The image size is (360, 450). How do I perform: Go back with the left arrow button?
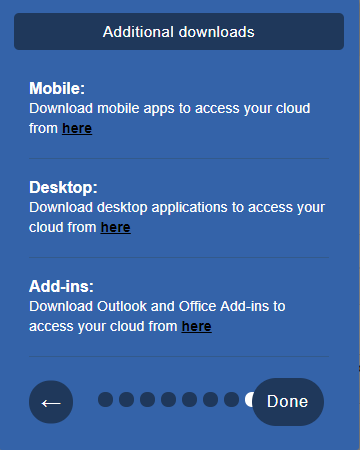[51, 402]
